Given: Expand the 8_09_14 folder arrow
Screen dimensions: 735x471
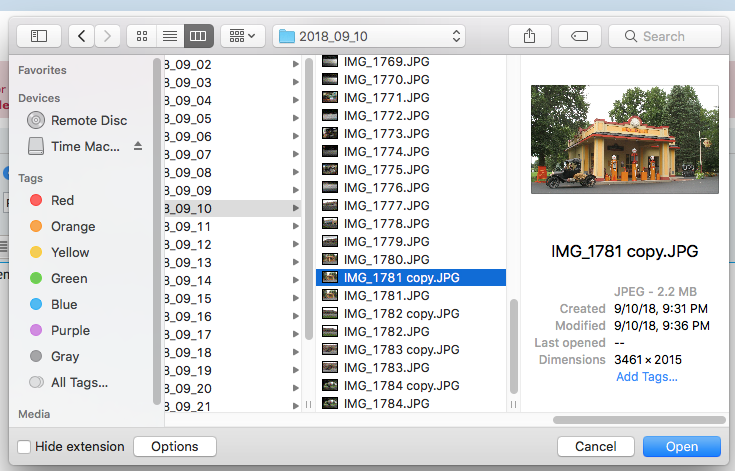Looking at the screenshot, I should click(295, 281).
